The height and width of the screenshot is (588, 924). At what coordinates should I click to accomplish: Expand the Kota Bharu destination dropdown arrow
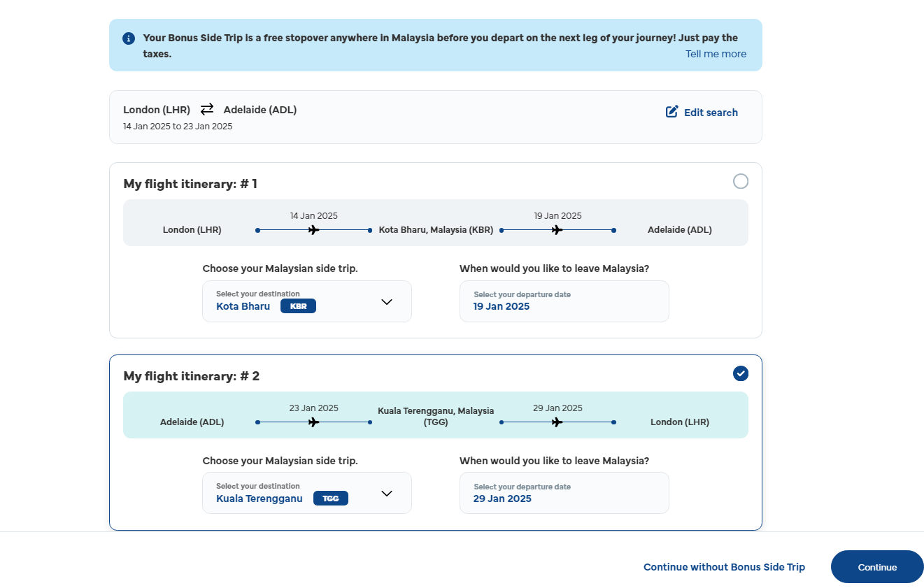387,302
